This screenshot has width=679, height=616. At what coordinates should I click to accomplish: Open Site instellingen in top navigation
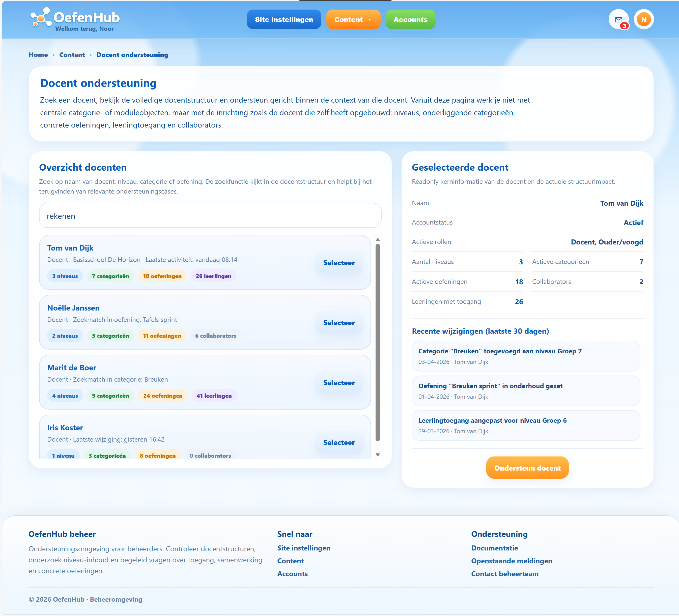(284, 19)
